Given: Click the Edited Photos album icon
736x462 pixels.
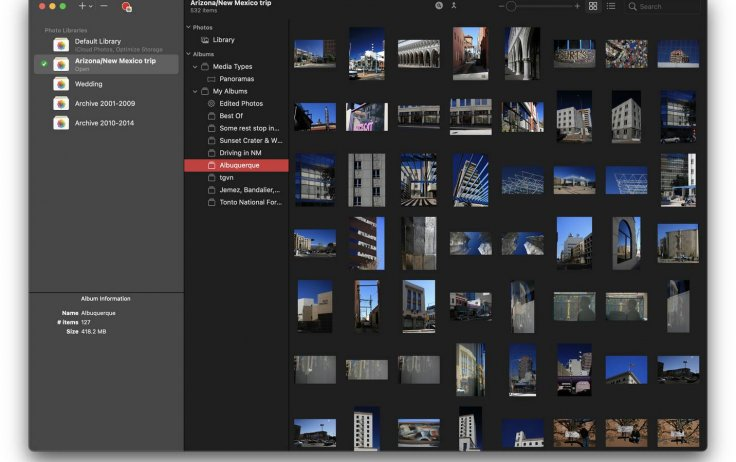Looking at the screenshot, I should pos(210,103).
